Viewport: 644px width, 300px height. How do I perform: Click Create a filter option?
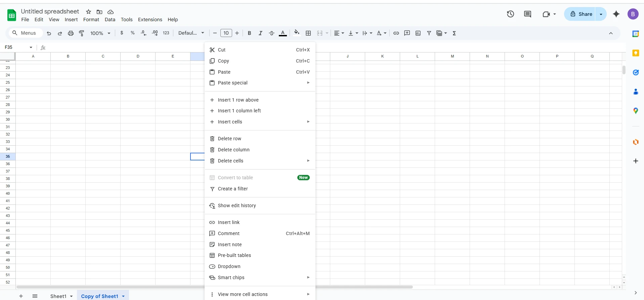click(x=232, y=189)
